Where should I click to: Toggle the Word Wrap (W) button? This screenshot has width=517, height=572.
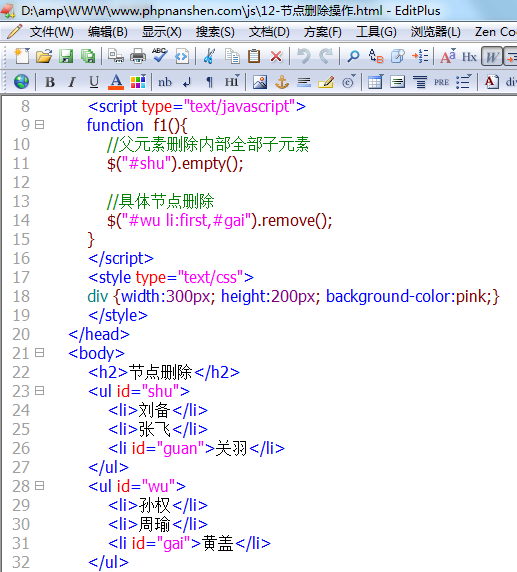pos(492,57)
